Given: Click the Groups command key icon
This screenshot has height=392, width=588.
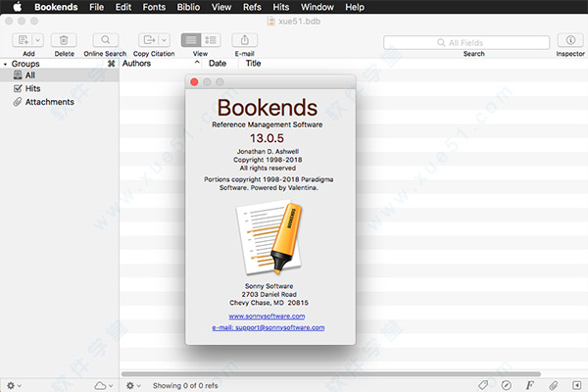Looking at the screenshot, I should coord(111,64).
